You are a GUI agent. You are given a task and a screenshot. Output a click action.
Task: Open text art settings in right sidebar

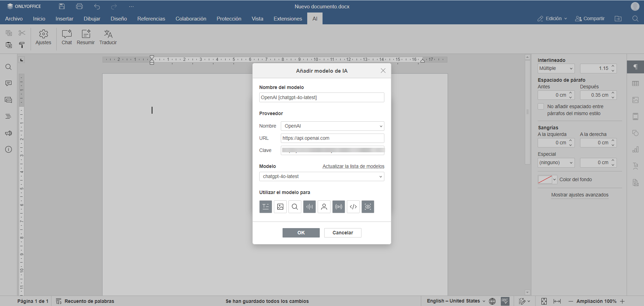[x=635, y=166]
